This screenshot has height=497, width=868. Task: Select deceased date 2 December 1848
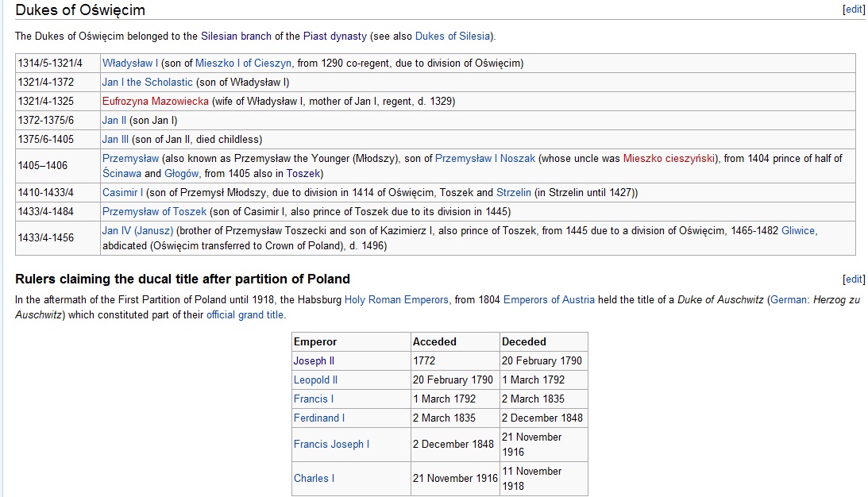point(544,418)
